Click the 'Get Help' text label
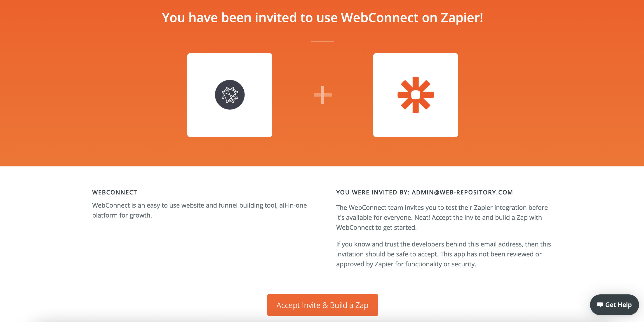 (x=618, y=305)
